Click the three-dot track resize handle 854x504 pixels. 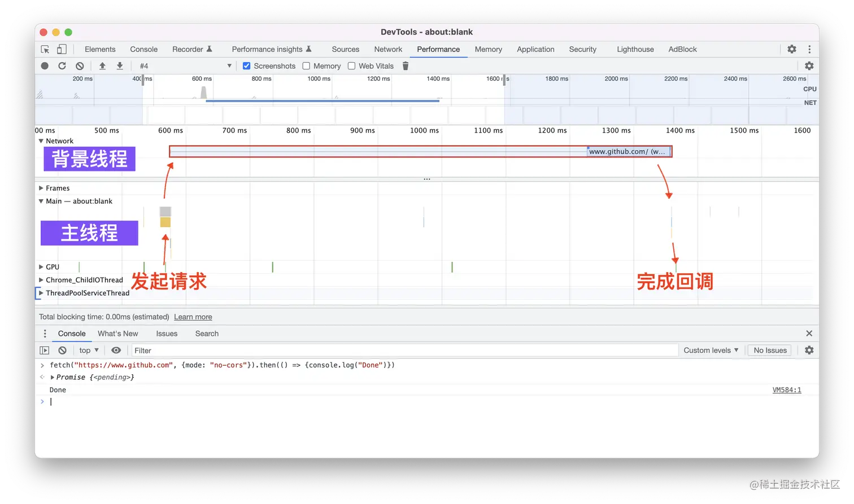pyautogui.click(x=427, y=179)
